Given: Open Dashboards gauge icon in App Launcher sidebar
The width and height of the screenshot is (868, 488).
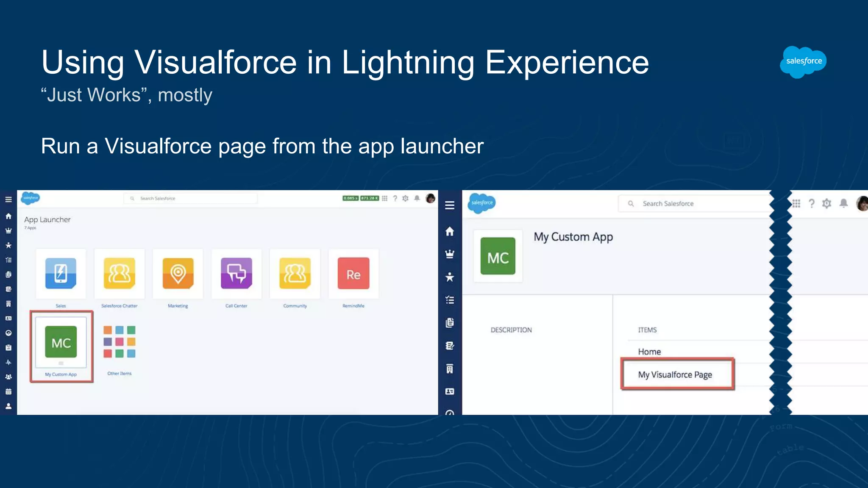Looking at the screenshot, I should pyautogui.click(x=8, y=333).
